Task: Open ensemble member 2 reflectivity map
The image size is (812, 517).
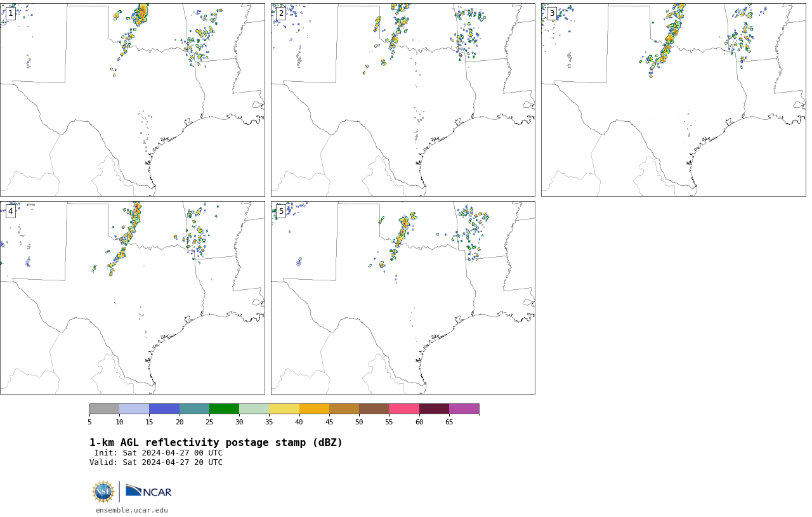Action: (403, 100)
